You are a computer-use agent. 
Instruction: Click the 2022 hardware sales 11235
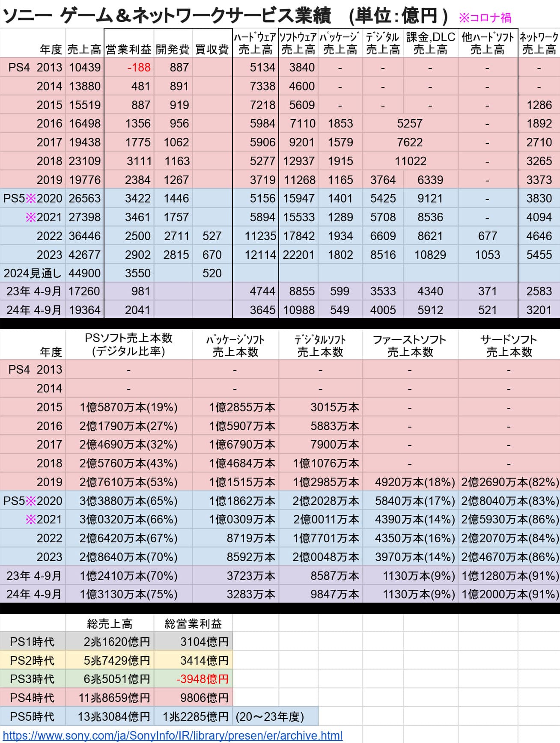point(260,236)
